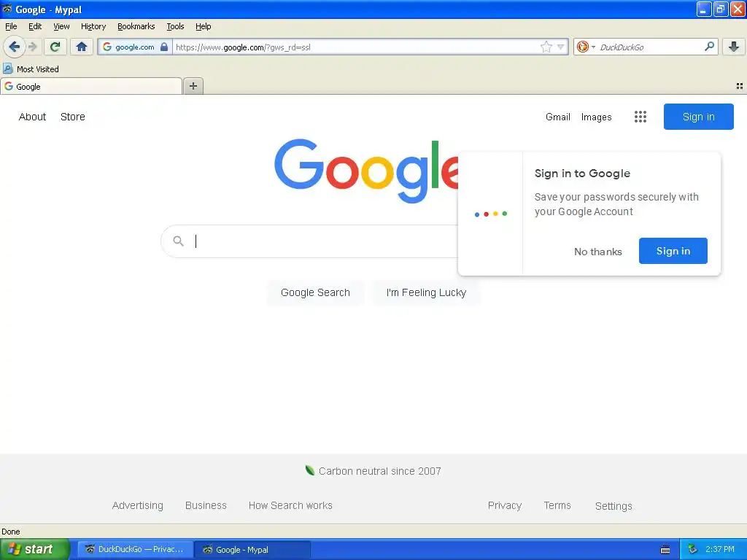Open the Terms footer link
The image size is (747, 560).
(557, 505)
